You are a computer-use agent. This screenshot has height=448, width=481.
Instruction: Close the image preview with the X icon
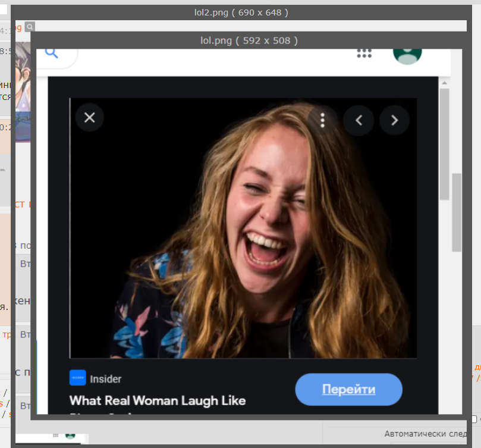(89, 118)
